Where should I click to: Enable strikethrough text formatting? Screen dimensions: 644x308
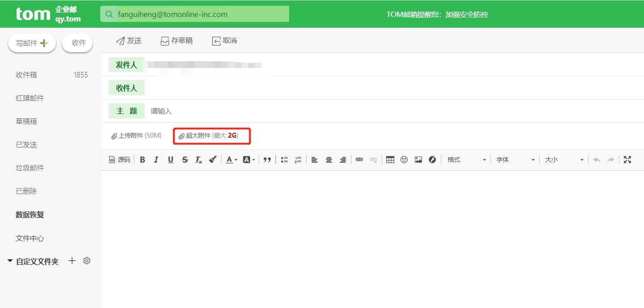185,160
